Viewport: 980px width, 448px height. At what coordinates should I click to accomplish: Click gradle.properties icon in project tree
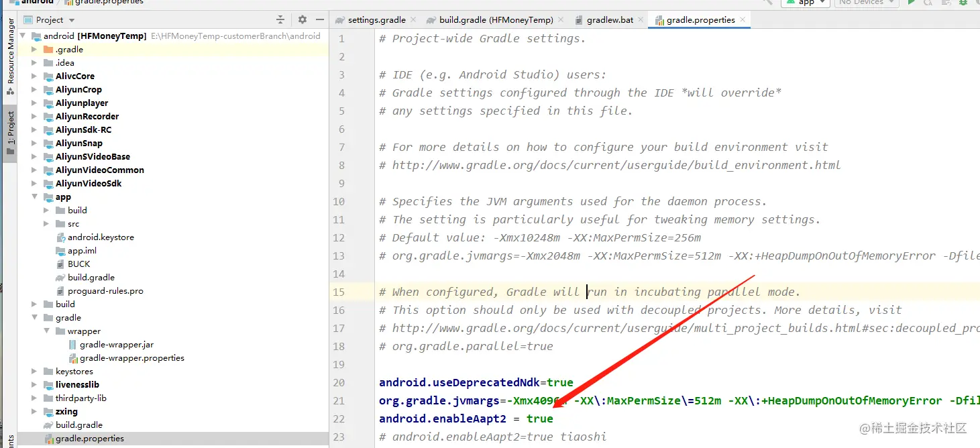click(48, 439)
